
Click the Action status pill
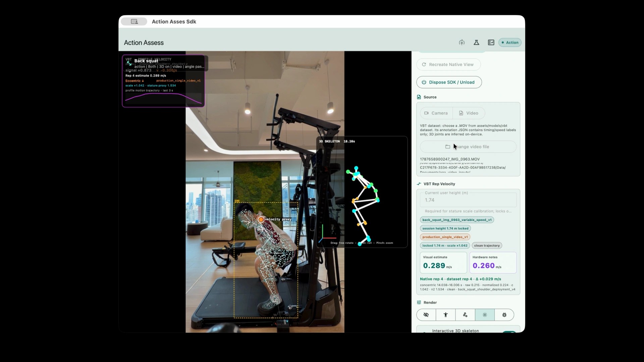tap(510, 43)
